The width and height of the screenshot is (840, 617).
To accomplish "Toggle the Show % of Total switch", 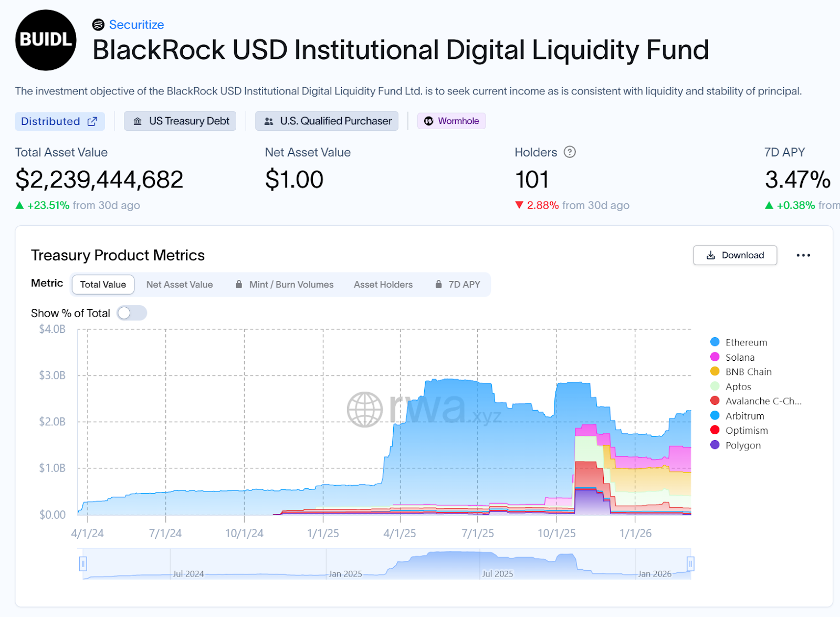I will coord(132,313).
